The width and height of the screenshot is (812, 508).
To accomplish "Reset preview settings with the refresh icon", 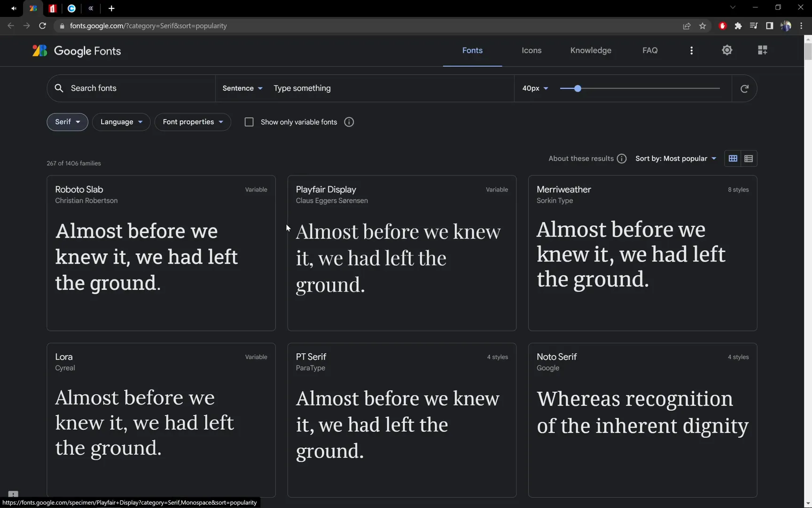I will [744, 88].
